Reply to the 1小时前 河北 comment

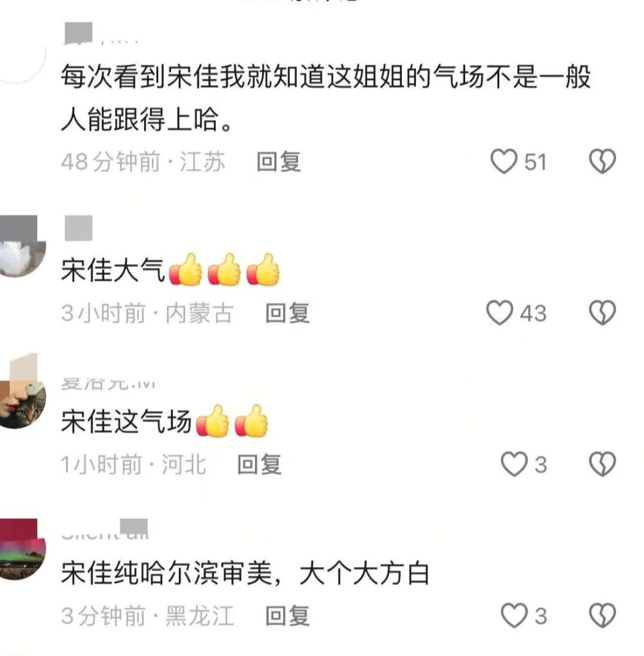click(260, 465)
